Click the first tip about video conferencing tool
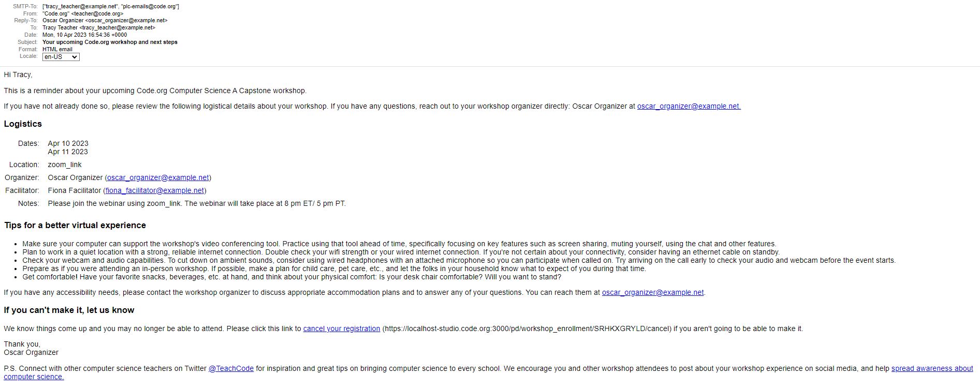This screenshot has height=389, width=980. click(x=399, y=244)
